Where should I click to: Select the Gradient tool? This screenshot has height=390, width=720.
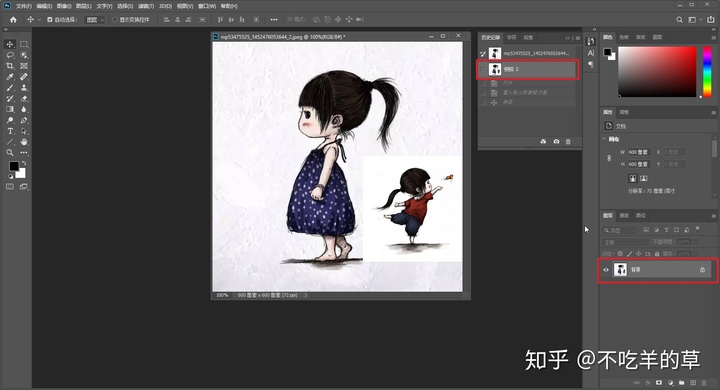(10, 109)
